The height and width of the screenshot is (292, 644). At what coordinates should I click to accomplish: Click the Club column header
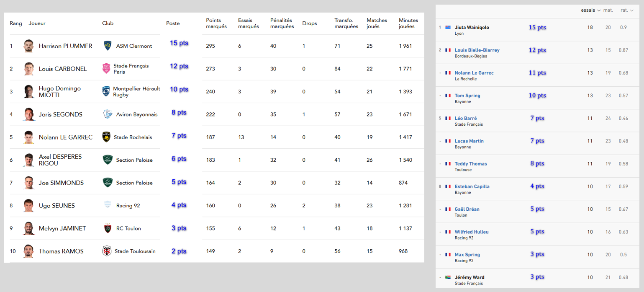pos(108,23)
